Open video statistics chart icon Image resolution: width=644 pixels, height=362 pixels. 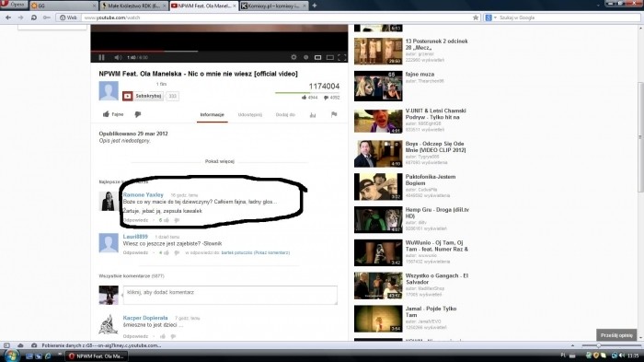[313, 115]
